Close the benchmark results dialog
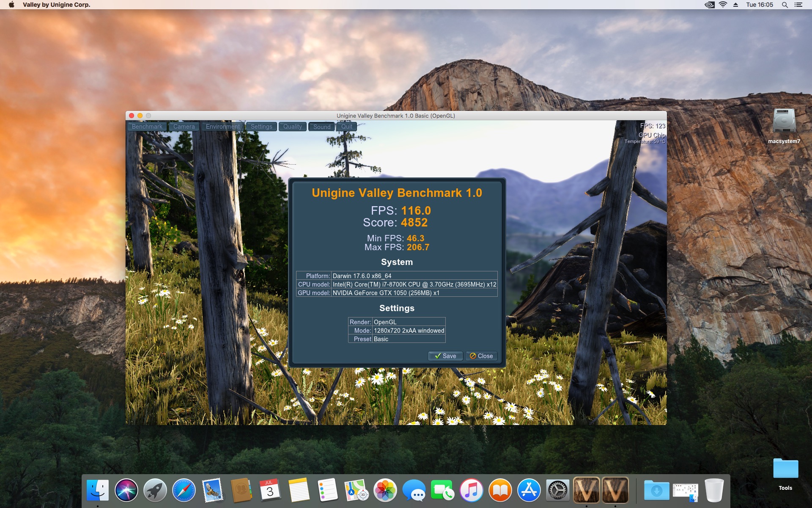Screen dimensions: 812x508 coord(481,356)
